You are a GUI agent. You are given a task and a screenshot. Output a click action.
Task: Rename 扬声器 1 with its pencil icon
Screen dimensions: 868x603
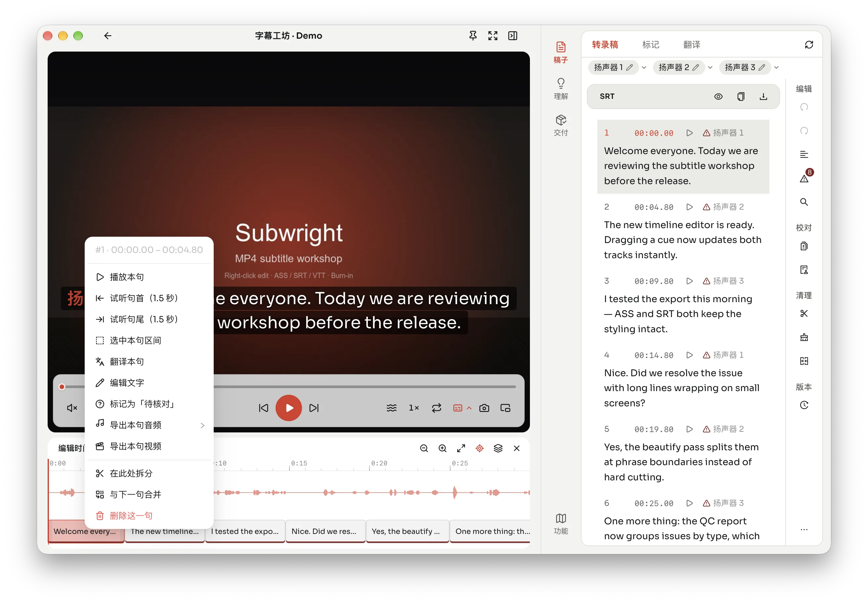point(629,68)
